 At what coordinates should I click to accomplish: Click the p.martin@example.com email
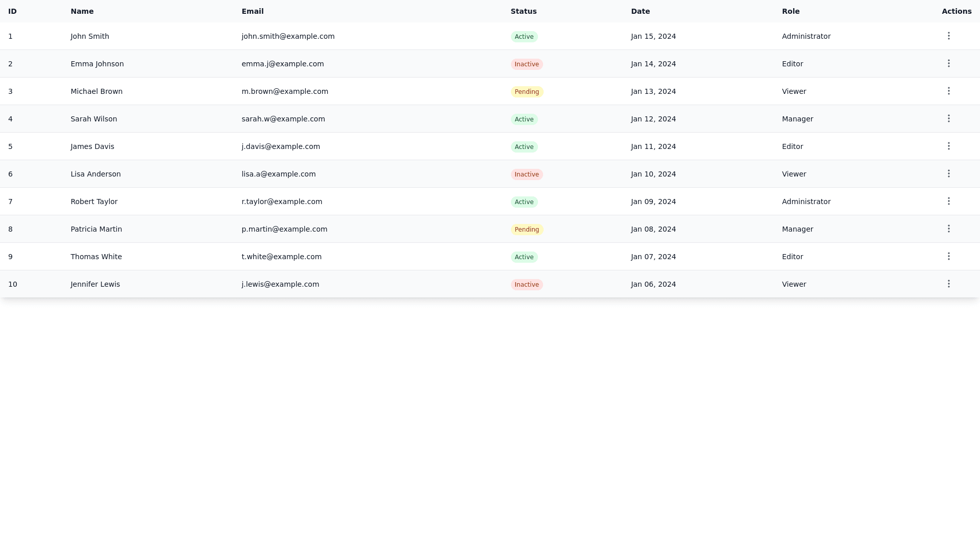coord(284,229)
